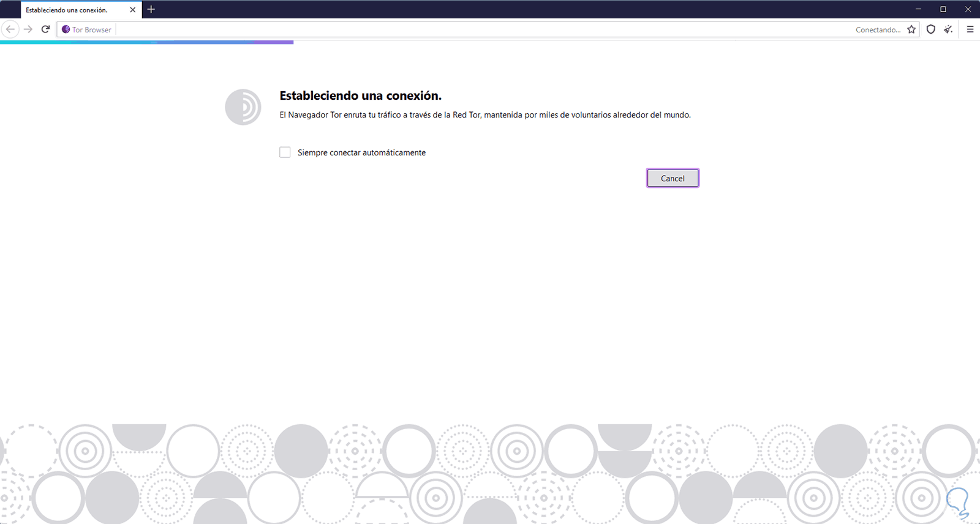The height and width of the screenshot is (524, 980).
Task: Open the security level shield icon
Action: tap(931, 29)
